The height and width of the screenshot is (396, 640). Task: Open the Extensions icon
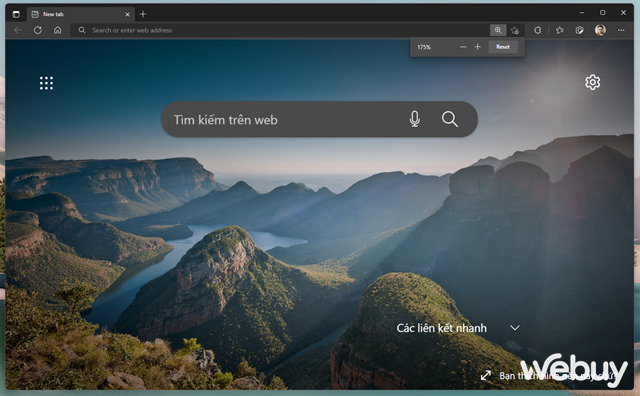(x=538, y=30)
